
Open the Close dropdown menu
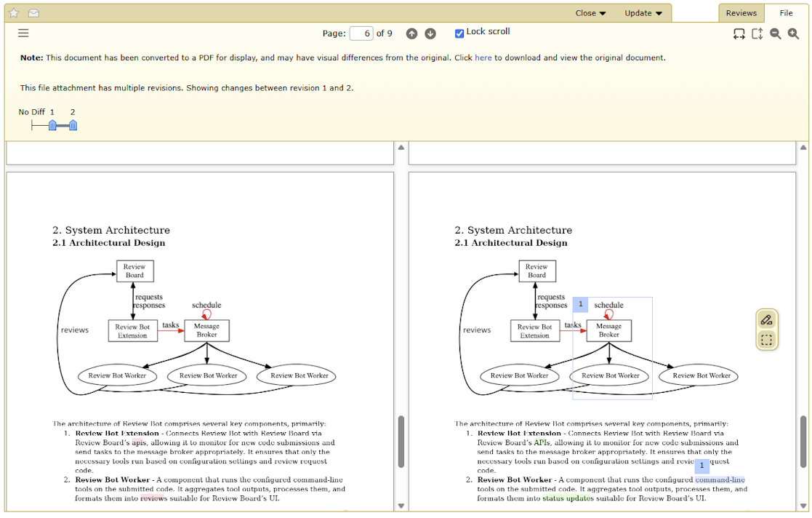[590, 13]
